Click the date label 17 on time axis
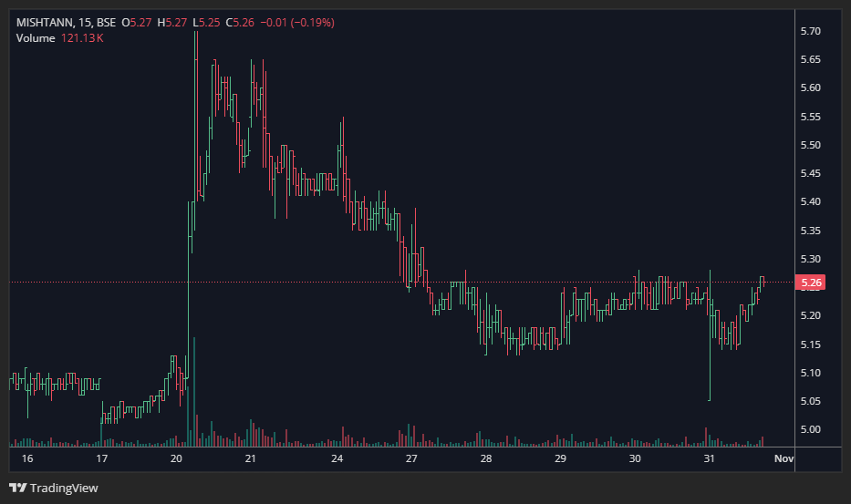Image resolution: width=851 pixels, height=504 pixels. (101, 458)
